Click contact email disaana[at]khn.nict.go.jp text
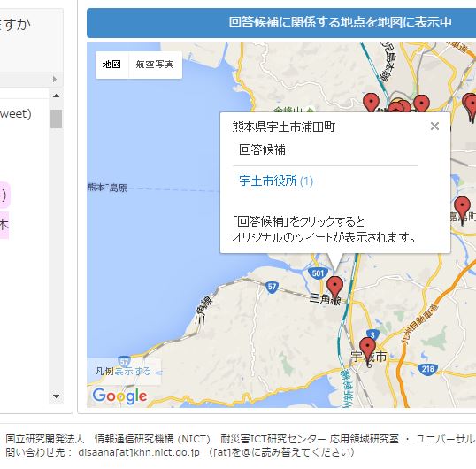Viewport: 476px width, 469px height. pos(139,452)
